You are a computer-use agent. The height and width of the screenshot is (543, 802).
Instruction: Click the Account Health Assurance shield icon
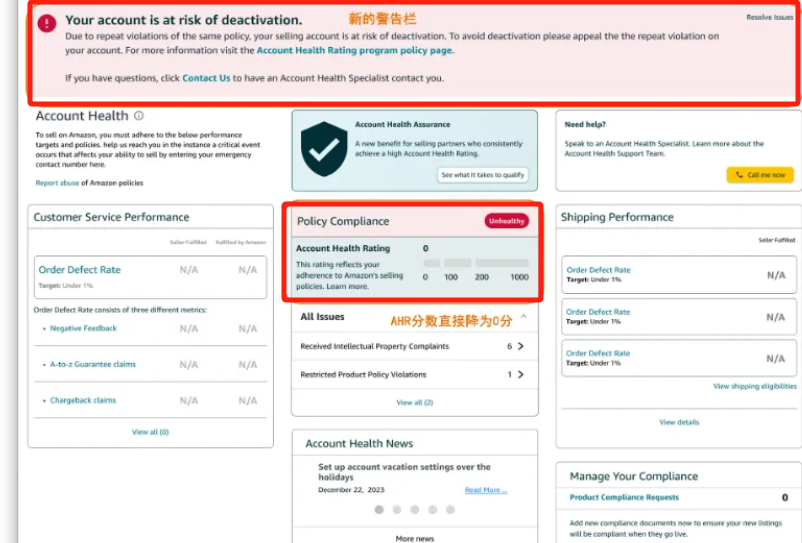tap(324, 149)
